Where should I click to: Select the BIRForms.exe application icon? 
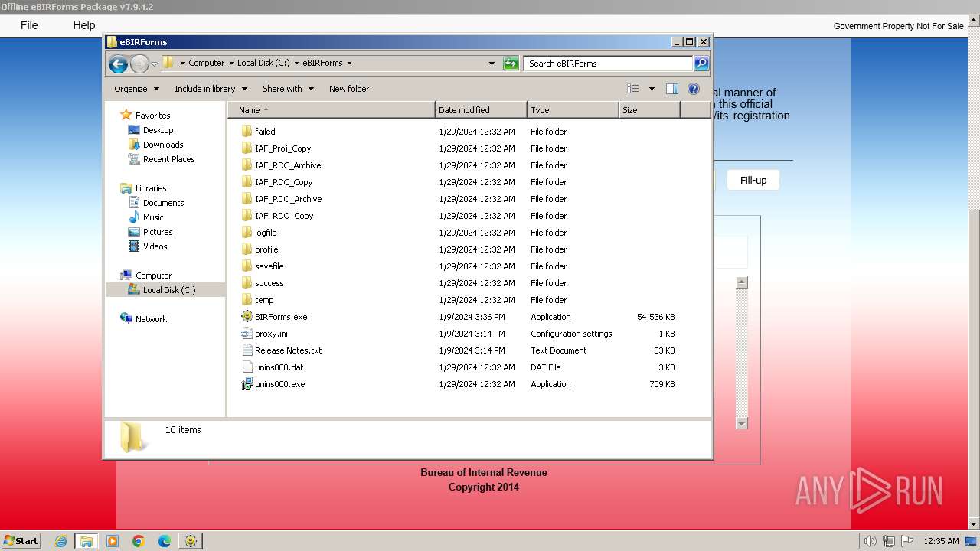(x=247, y=317)
